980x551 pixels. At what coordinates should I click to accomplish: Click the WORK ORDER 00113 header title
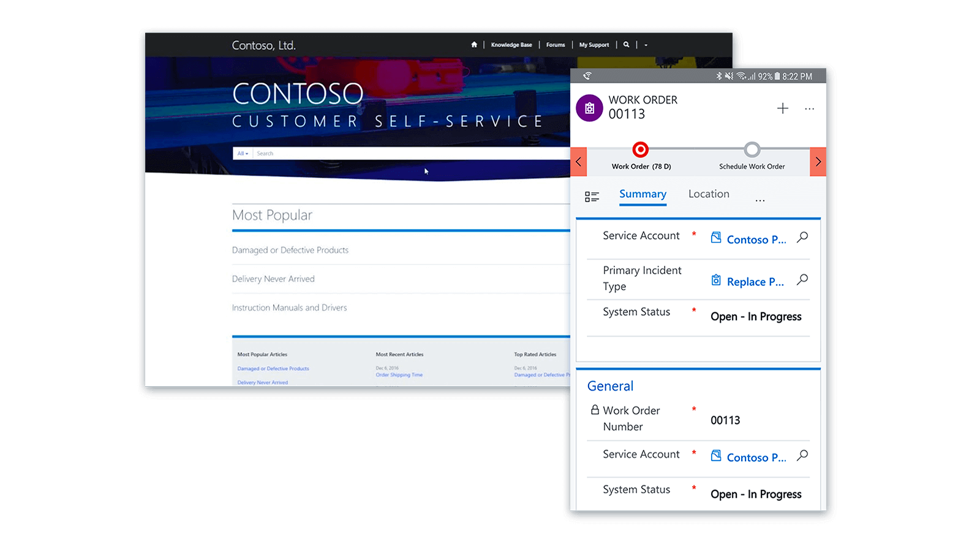pyautogui.click(x=643, y=107)
